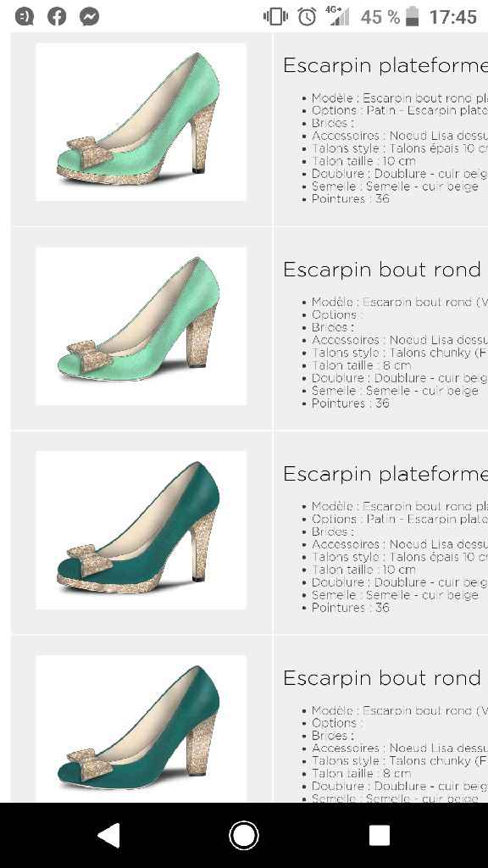Screen dimensions: 488x868
Task: Tap the 4G signal strength icon
Action: (x=337, y=16)
